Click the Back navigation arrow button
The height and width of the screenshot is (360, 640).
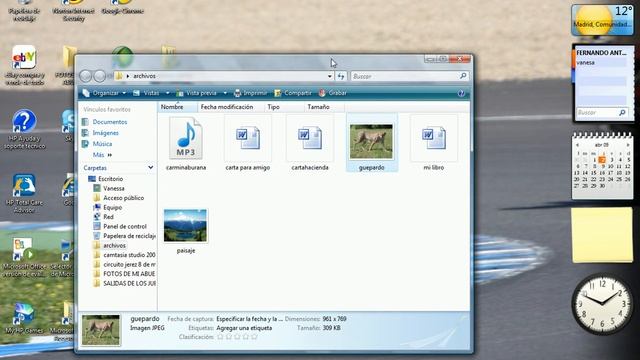pos(86,76)
